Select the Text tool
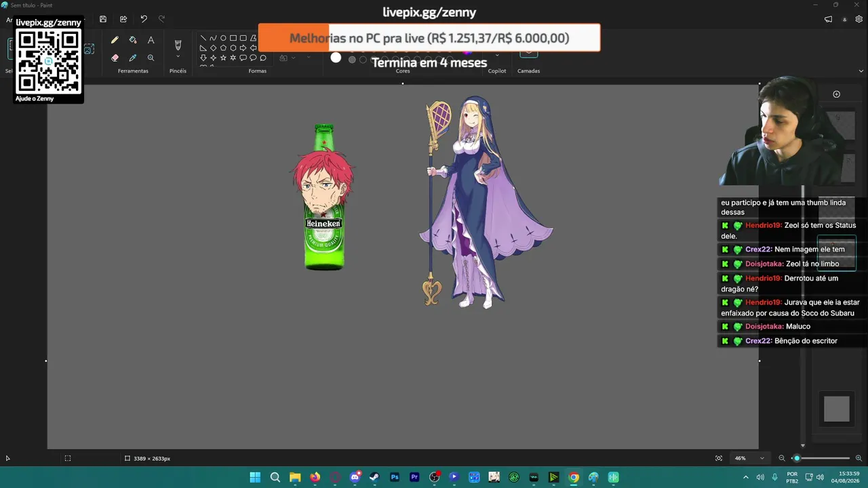This screenshot has width=868, height=488. 151,41
